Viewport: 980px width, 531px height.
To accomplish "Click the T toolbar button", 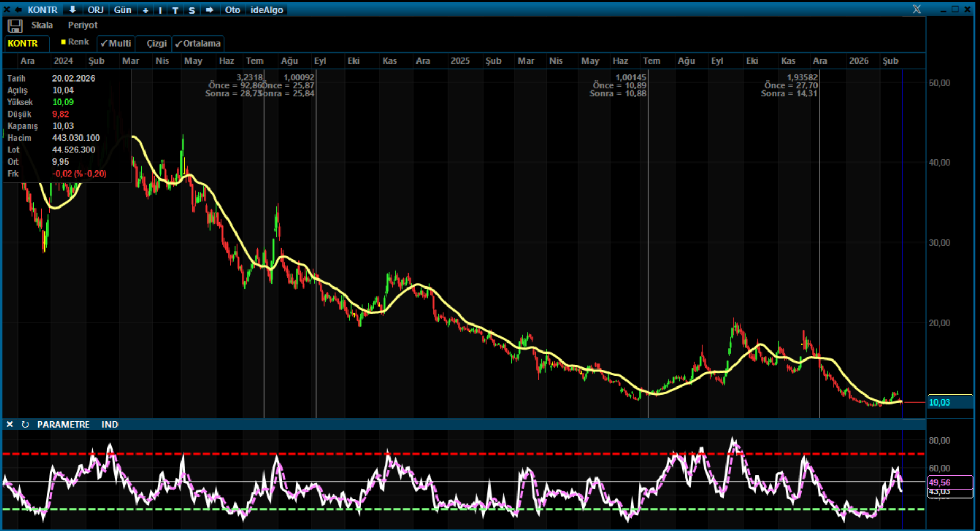I will coord(175,10).
